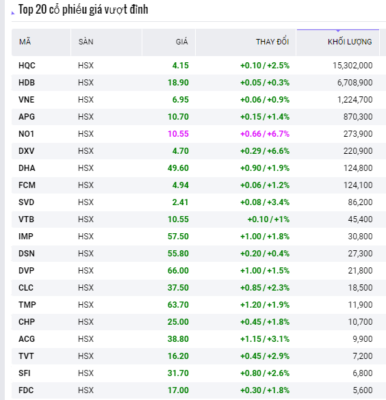Select FCM volume 124,100
Viewport: 386px width, 400px height.
click(x=358, y=185)
